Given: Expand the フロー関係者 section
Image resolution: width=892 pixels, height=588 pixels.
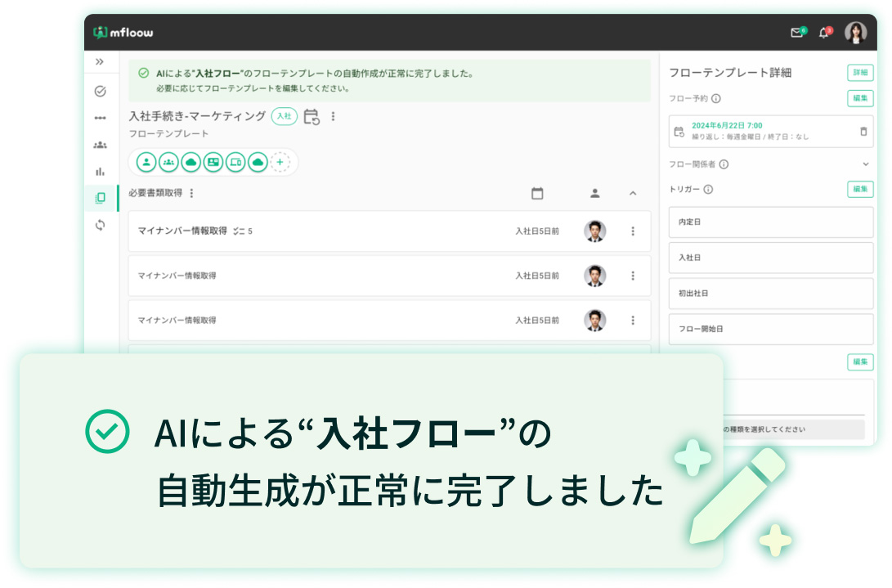Looking at the screenshot, I should click(x=865, y=164).
